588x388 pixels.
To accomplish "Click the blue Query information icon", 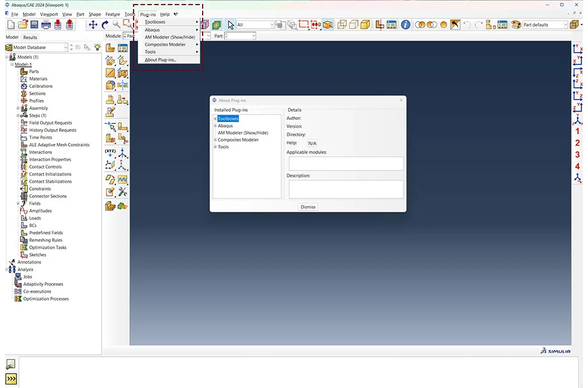I will (x=405, y=25).
